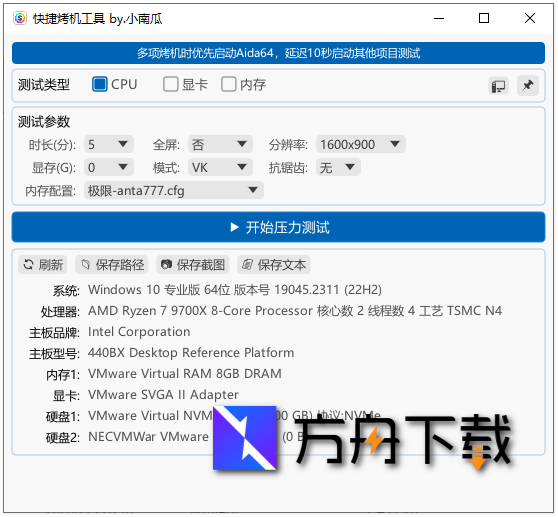
Task: Maximize the 快捷烤机工具 window
Action: pos(484,18)
